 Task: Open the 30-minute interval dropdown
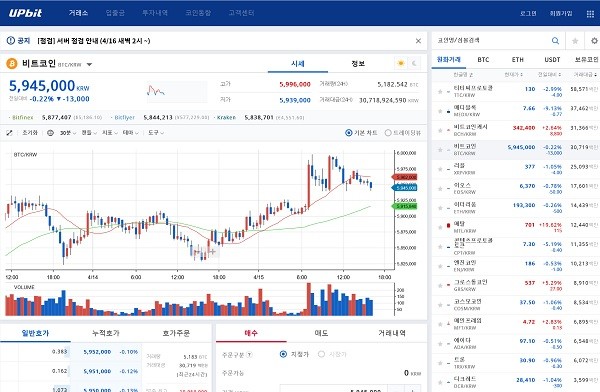(x=68, y=133)
